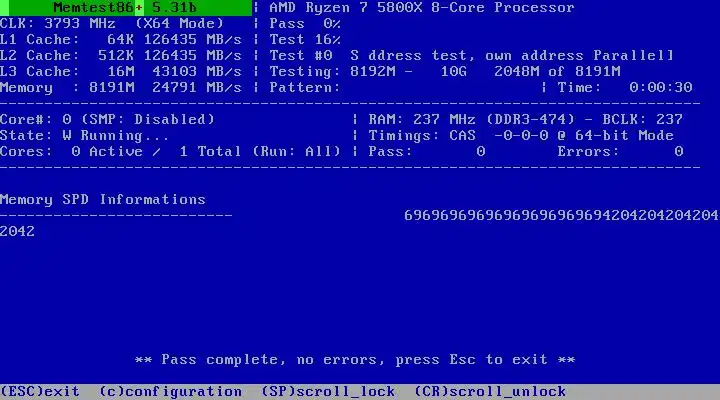Click the 2042 value under SPD heading
Screen dimensions: 720x400
click(17, 231)
